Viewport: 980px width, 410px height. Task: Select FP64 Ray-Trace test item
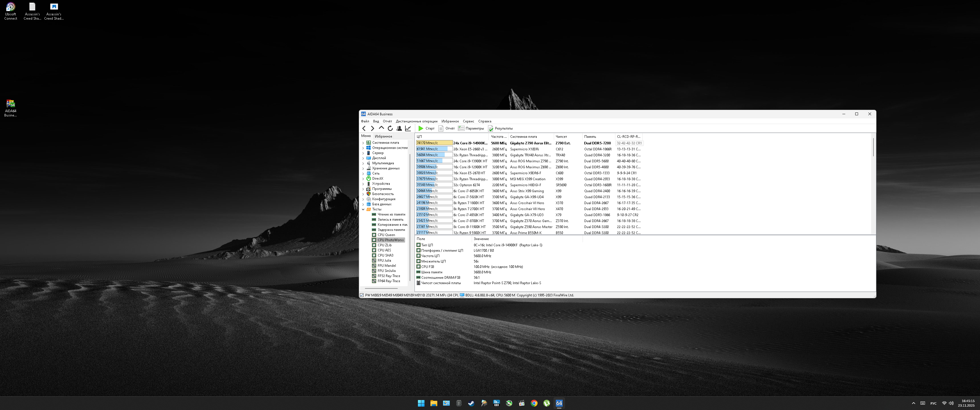pyautogui.click(x=388, y=281)
